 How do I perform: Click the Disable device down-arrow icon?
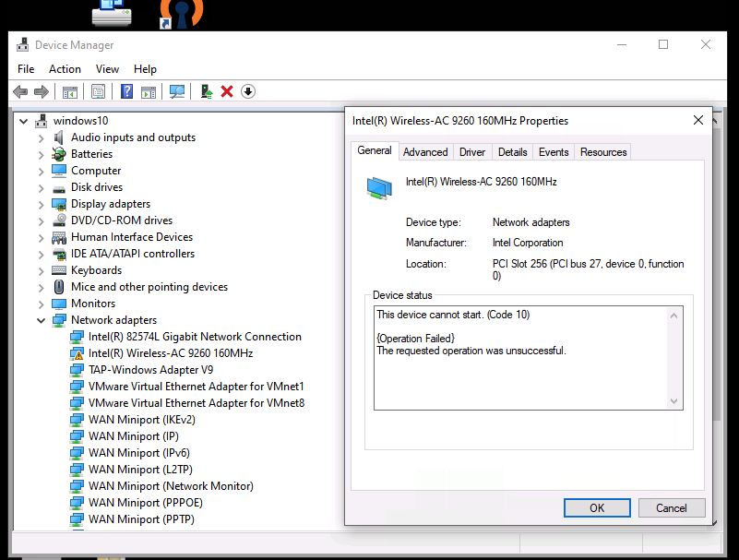coord(248,91)
